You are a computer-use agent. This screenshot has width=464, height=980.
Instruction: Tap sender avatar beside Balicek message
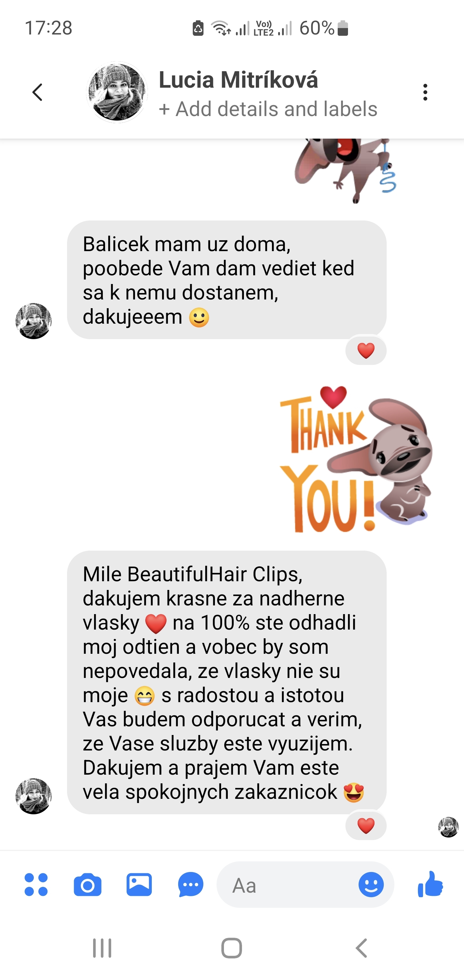click(34, 321)
